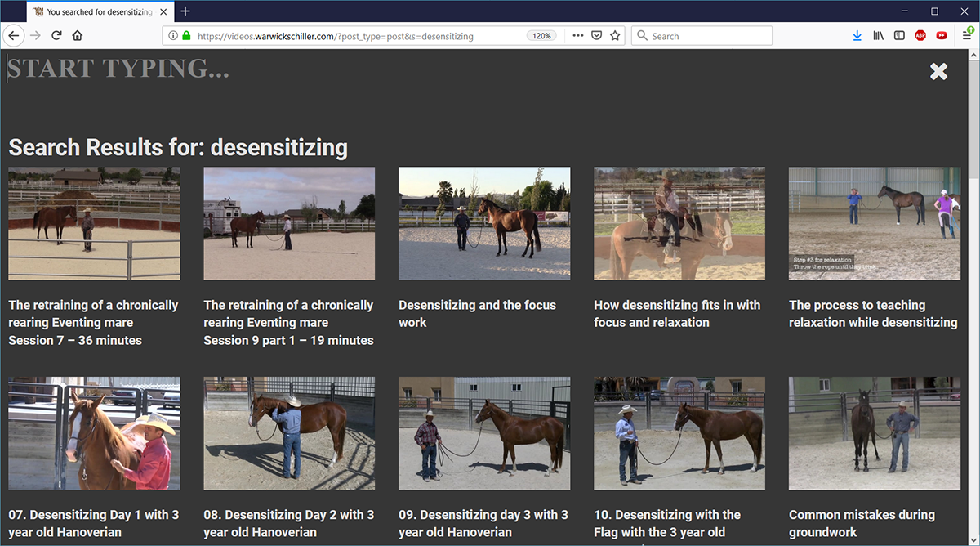Open a new browser tab

coord(185,11)
